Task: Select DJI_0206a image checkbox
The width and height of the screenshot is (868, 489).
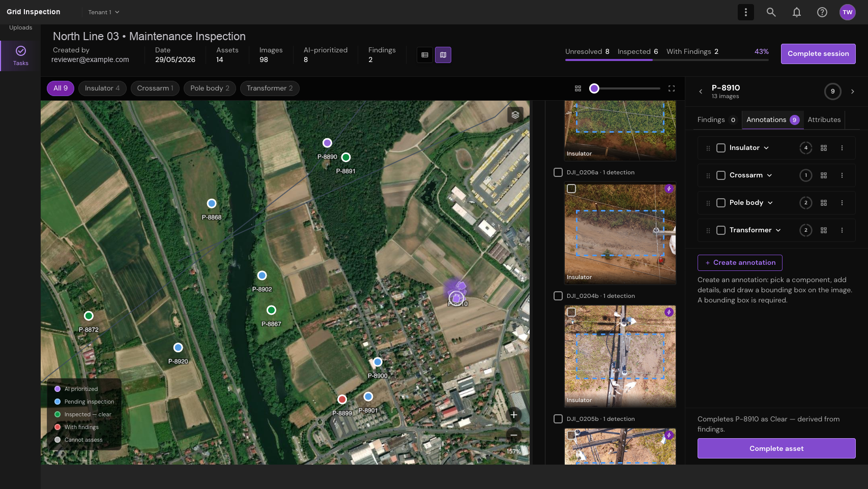Action: (x=558, y=172)
